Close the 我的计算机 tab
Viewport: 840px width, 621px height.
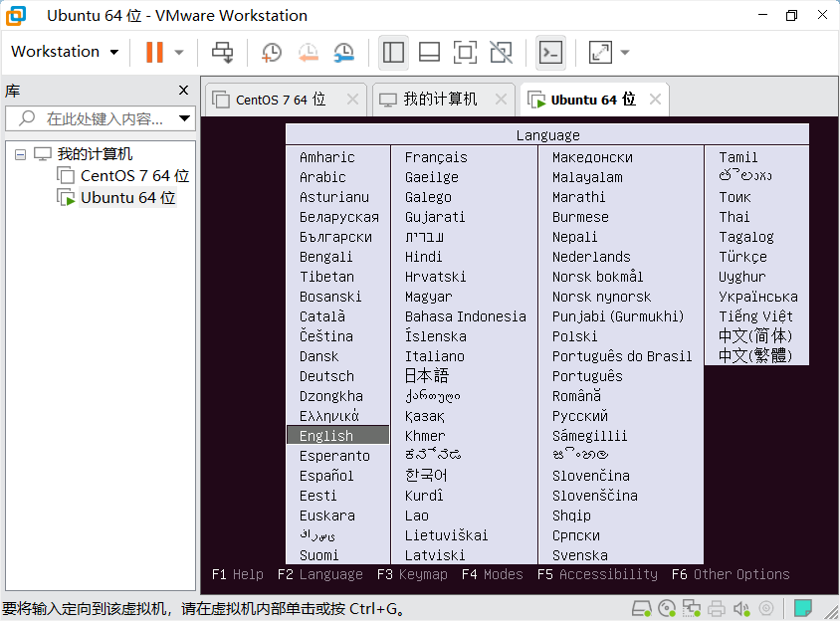pyautogui.click(x=501, y=100)
